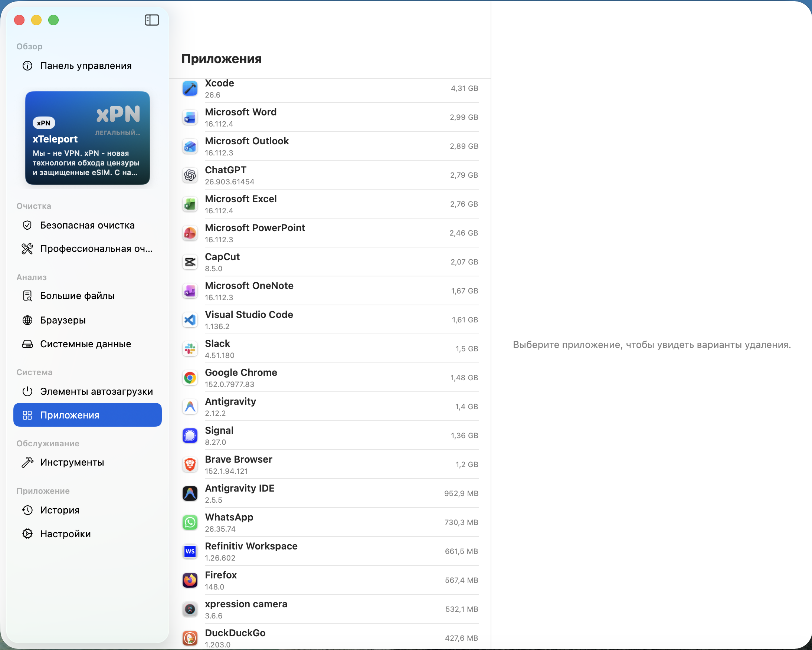The image size is (812, 650).
Task: Open Профессиональная очистка sidebar item
Action: tap(87, 249)
